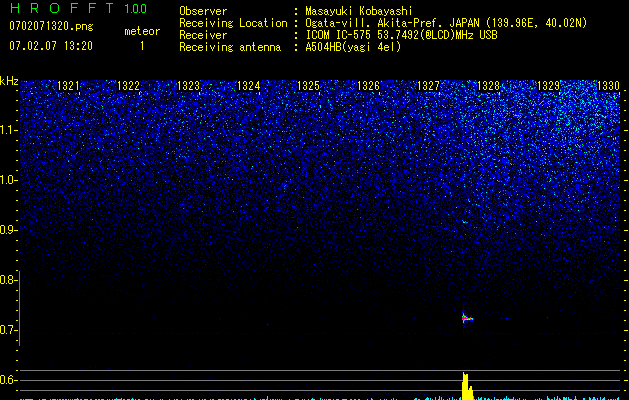The width and height of the screenshot is (629, 400).
Task: Click the version number 1.00
Action: tap(134, 9)
